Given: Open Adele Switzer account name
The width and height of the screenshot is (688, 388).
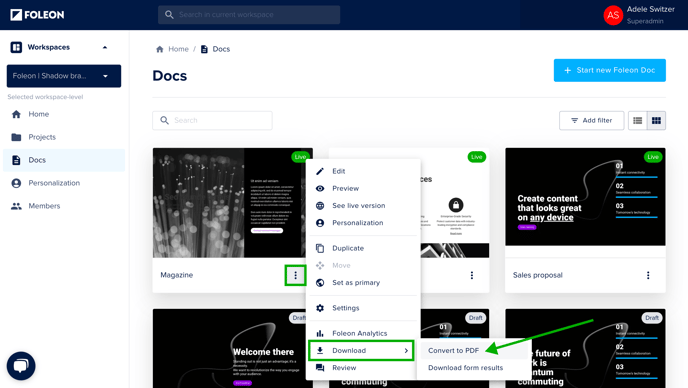Looking at the screenshot, I should tap(650, 9).
